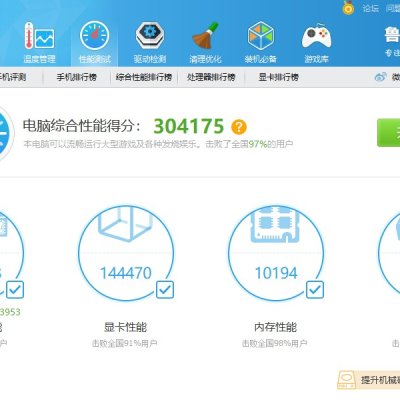Click the 击败全国98%用户 text
The width and height of the screenshot is (400, 400).
point(275,343)
